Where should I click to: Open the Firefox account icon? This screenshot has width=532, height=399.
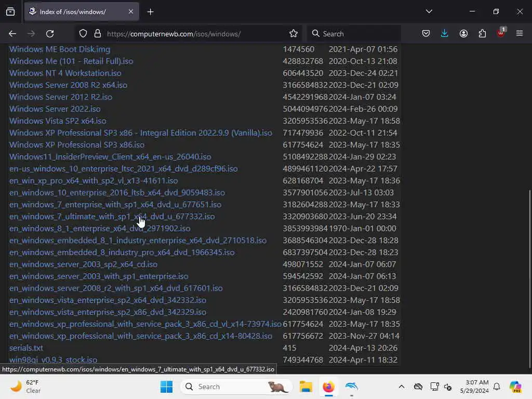[x=463, y=34]
